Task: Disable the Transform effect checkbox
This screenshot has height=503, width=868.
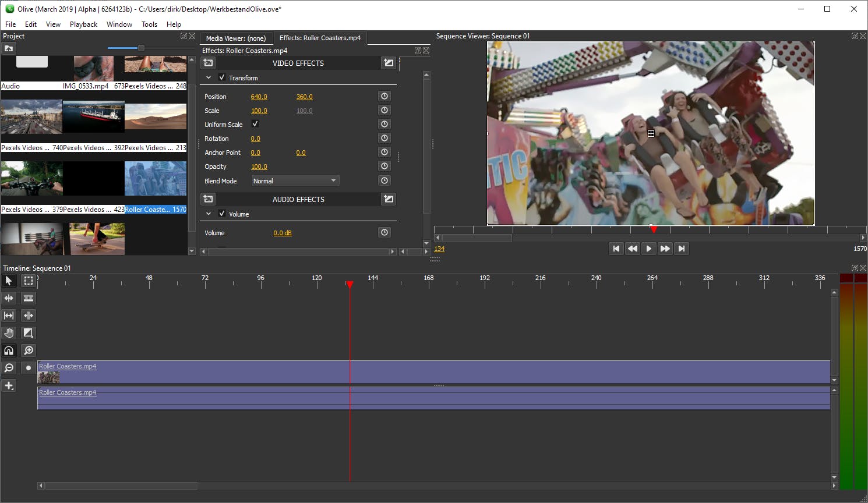Action: coord(222,77)
